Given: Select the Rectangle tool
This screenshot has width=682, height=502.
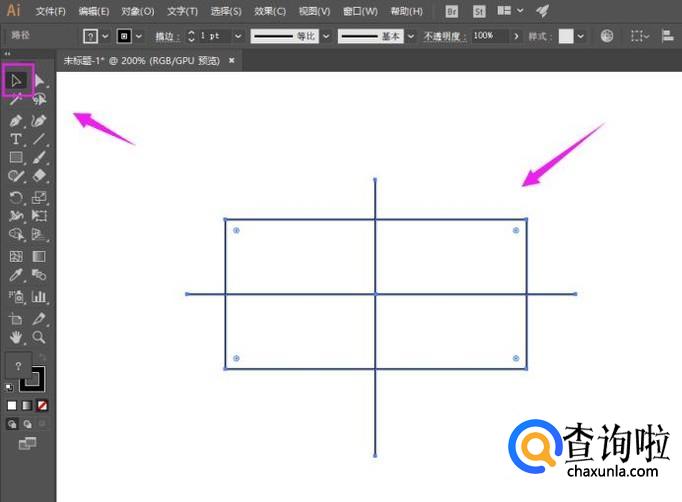Looking at the screenshot, I should pyautogui.click(x=16, y=157).
